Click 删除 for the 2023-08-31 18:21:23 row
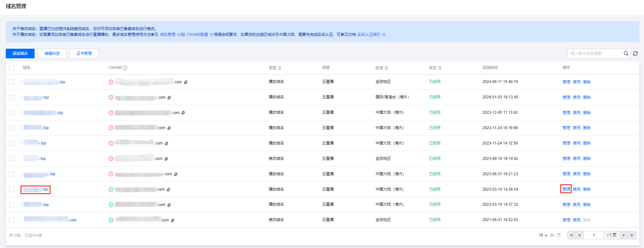Image resolution: width=644 pixels, height=248 pixels. point(587,174)
